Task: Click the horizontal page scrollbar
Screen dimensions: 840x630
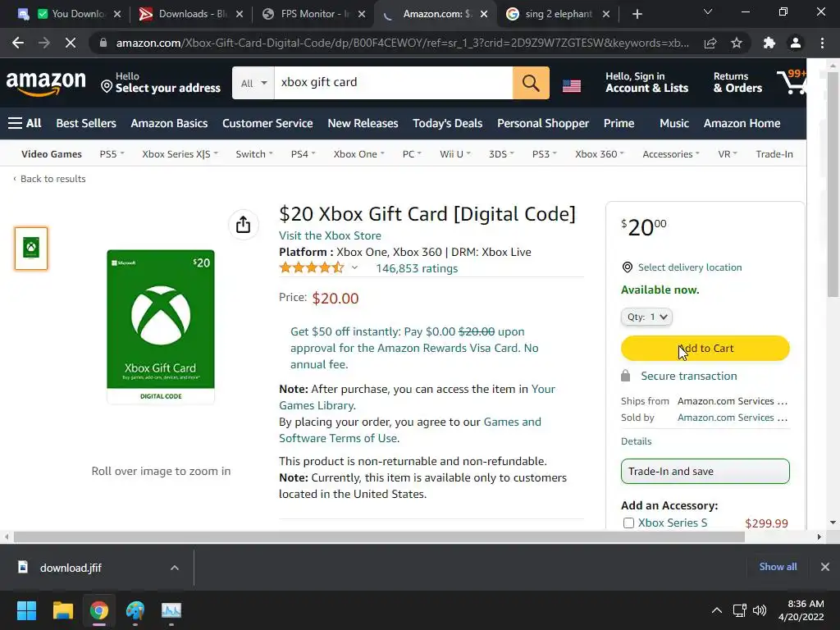Action: [x=379, y=536]
